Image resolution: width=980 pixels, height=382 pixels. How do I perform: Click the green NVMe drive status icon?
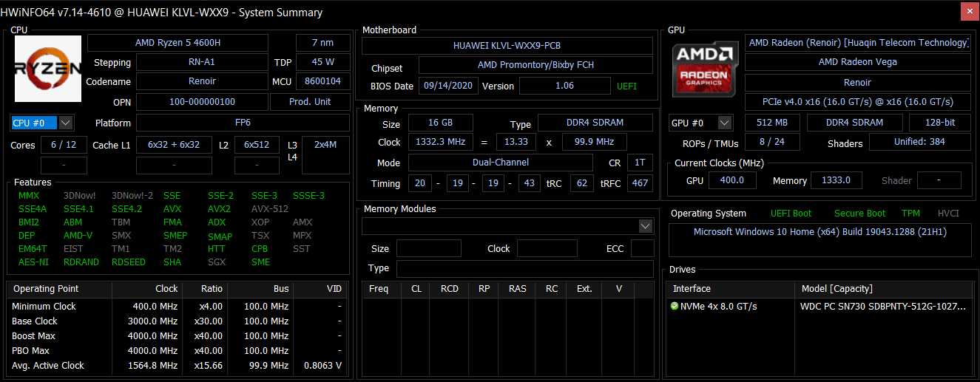[674, 306]
